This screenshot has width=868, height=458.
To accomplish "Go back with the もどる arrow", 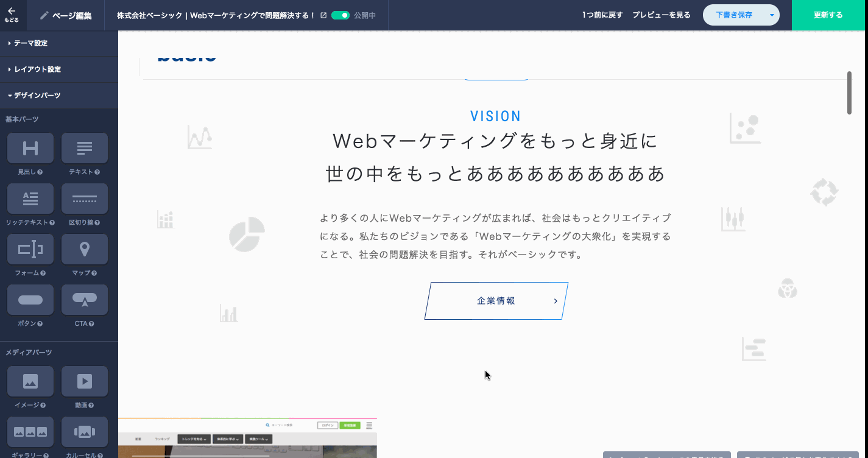I will click(12, 15).
